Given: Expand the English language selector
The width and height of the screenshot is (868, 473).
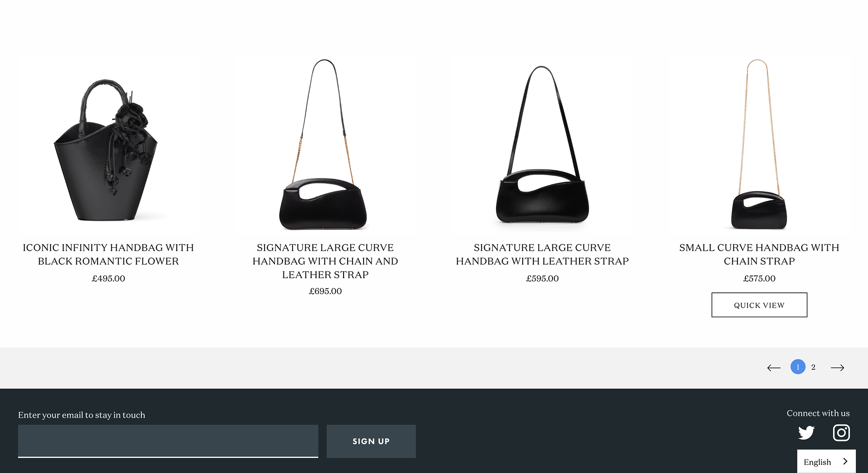Looking at the screenshot, I should click(x=826, y=462).
